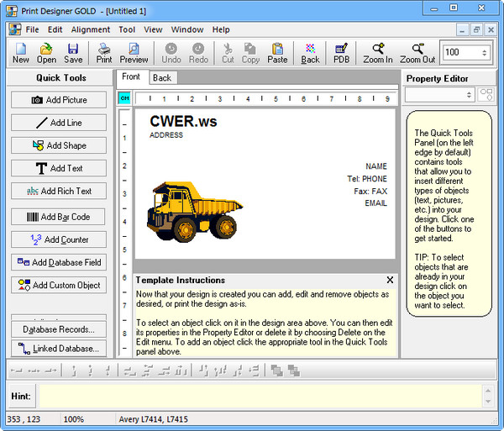504x431 pixels.
Task: Click the New document toolbar icon
Action: [x=20, y=52]
